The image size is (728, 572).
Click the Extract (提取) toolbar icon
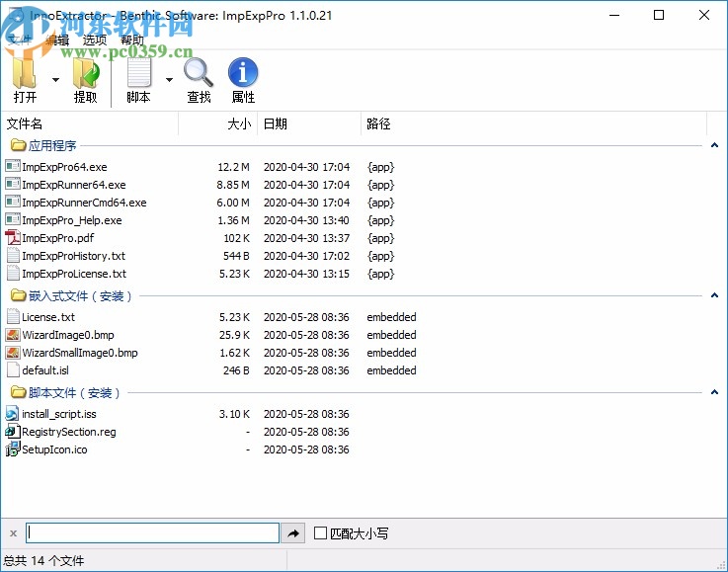point(86,73)
